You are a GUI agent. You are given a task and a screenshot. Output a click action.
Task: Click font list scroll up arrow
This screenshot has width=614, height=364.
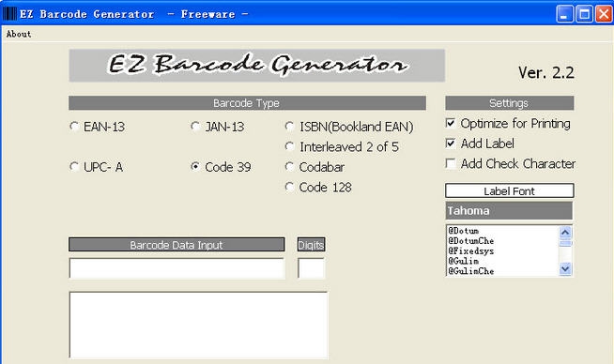(565, 233)
